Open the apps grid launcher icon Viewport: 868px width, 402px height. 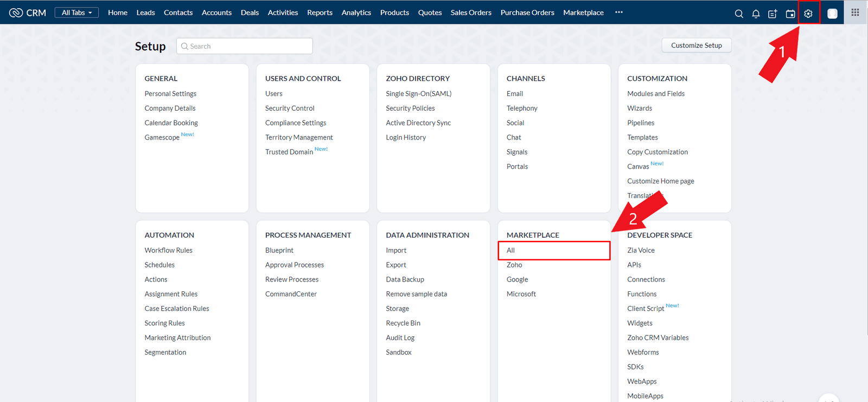tap(855, 12)
